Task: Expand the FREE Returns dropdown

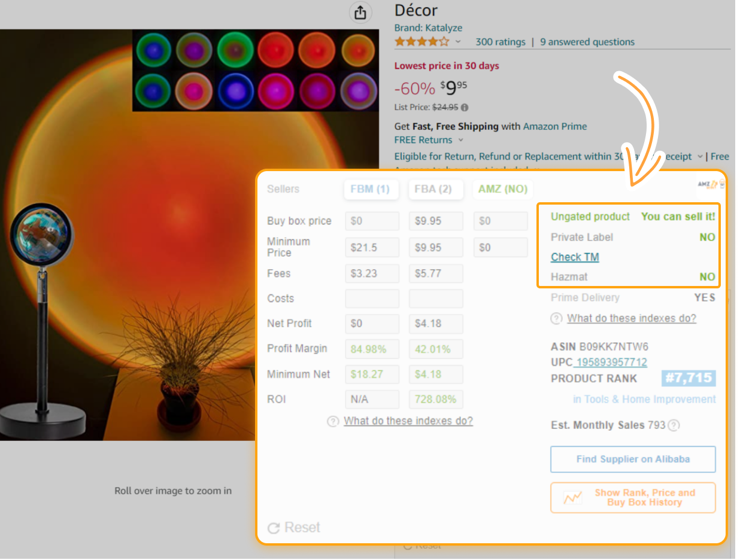Action: 460,139
